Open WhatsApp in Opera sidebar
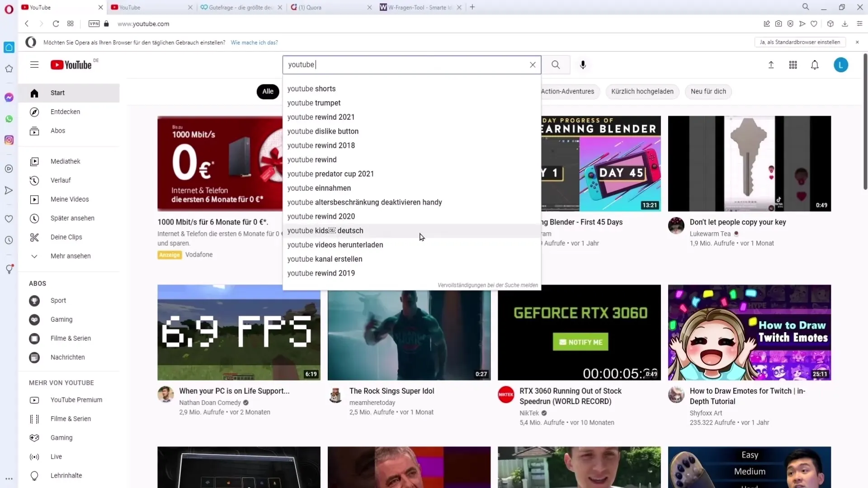 coord(9,119)
